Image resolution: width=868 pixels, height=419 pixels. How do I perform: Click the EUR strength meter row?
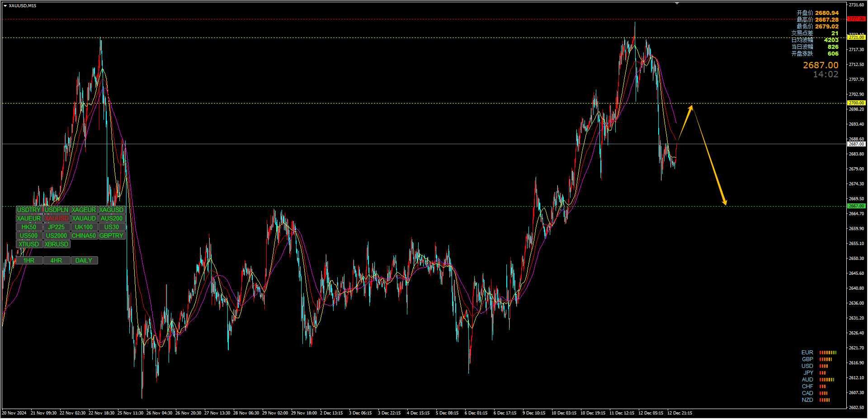tap(819, 353)
